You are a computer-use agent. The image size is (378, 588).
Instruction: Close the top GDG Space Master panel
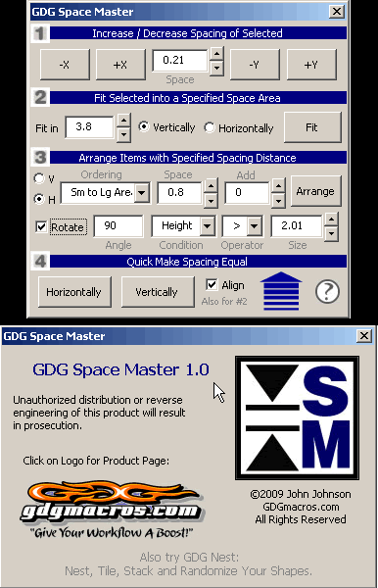[x=337, y=11]
